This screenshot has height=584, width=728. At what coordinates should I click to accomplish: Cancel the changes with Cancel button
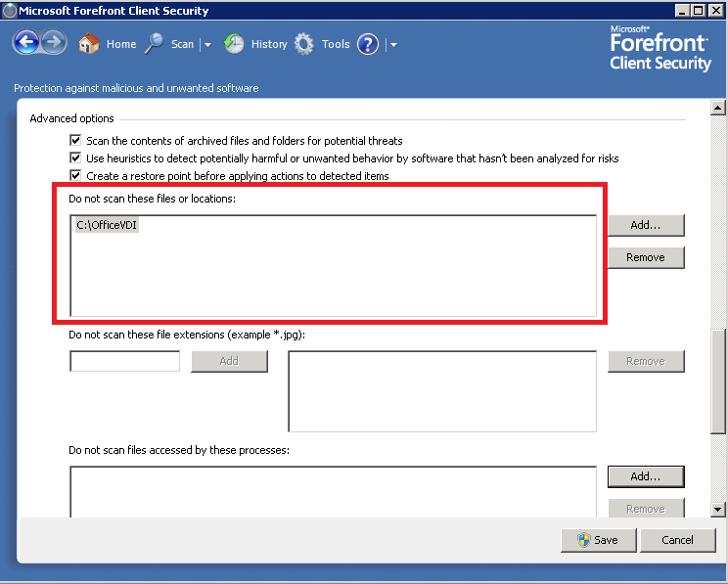click(678, 540)
